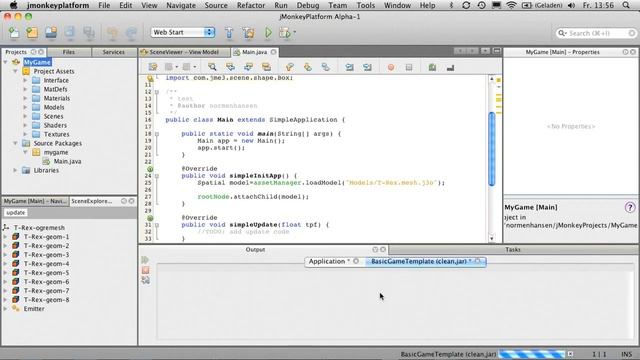Image resolution: width=640 pixels, height=360 pixels.
Task: Toggle fold of Javadoc comment block
Action: click(x=157, y=92)
